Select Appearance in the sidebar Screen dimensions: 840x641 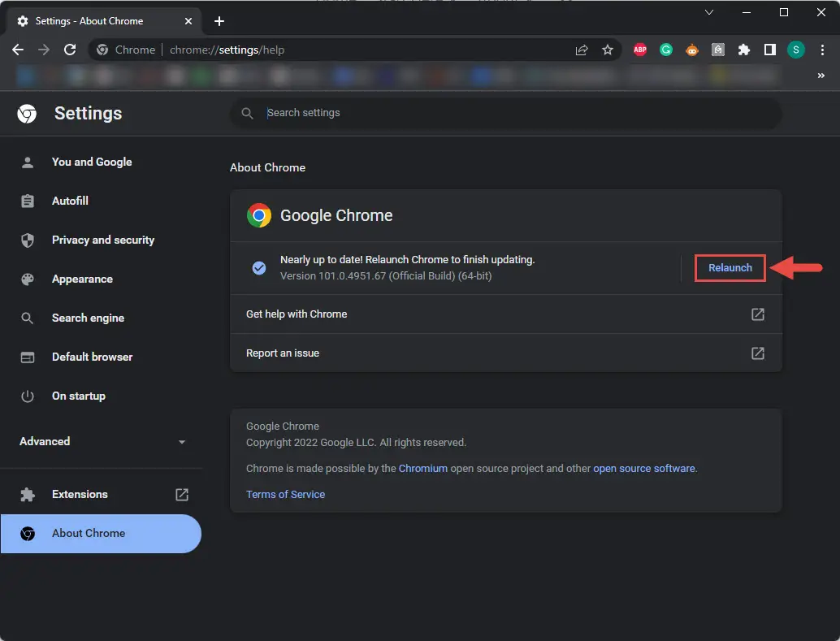pos(82,279)
